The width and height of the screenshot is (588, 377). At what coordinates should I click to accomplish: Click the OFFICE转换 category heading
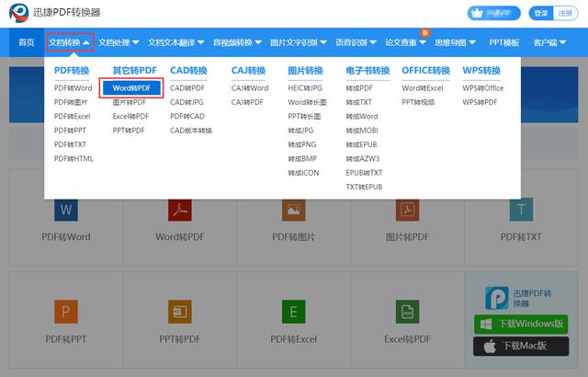coord(425,71)
